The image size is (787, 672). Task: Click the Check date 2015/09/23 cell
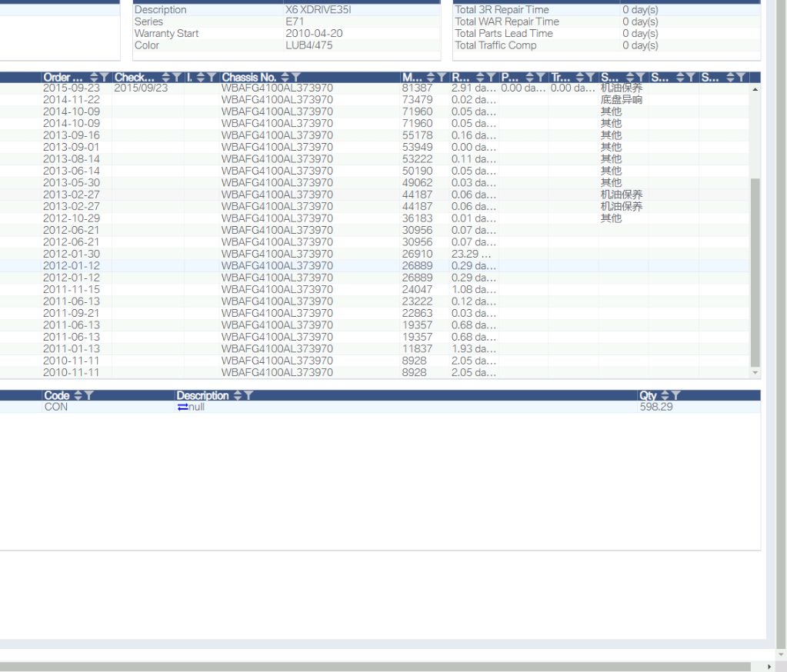(141, 88)
